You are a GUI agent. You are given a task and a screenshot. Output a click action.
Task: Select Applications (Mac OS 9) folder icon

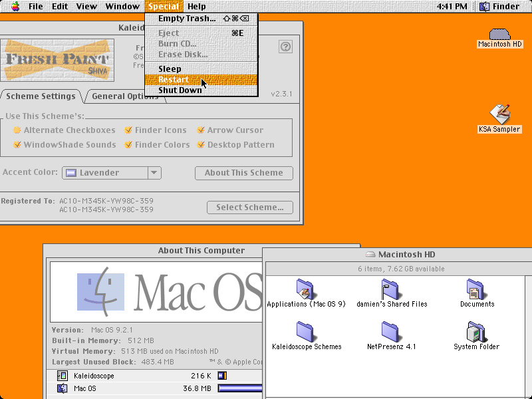(x=305, y=289)
